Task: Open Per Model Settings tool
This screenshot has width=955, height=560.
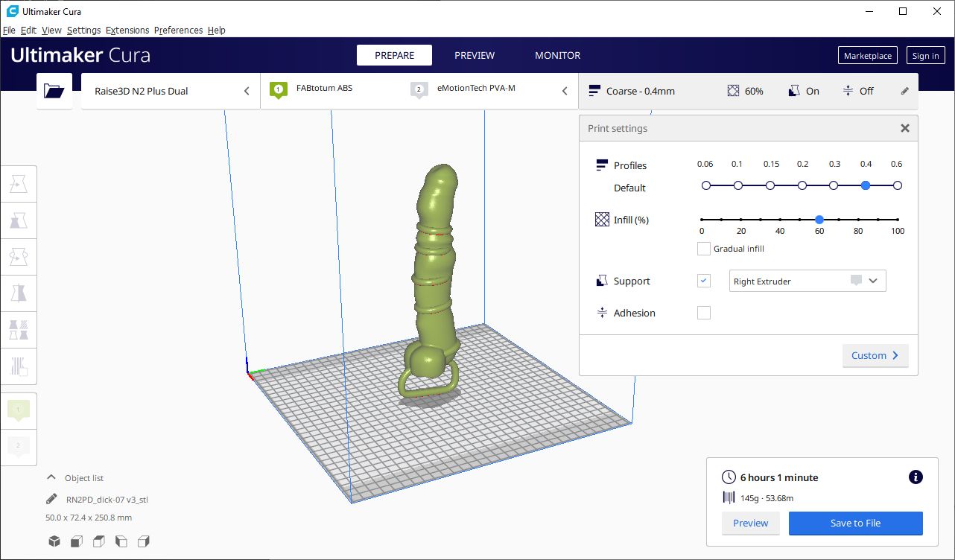Action: click(x=19, y=330)
